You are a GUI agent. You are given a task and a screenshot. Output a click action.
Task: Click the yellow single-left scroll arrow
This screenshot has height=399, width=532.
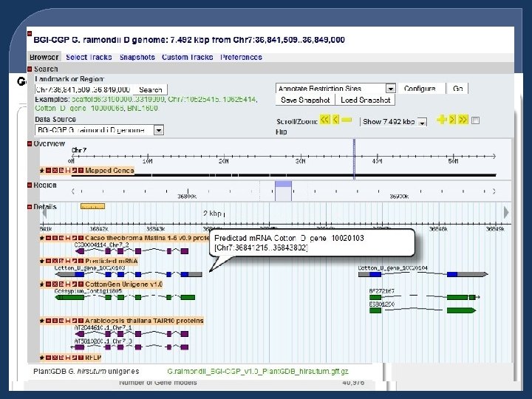(x=335, y=120)
